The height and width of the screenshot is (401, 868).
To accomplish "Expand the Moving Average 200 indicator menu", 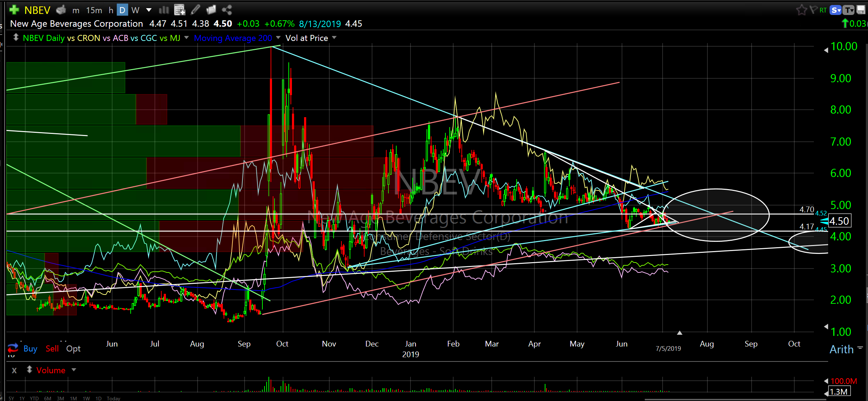I will coord(278,38).
